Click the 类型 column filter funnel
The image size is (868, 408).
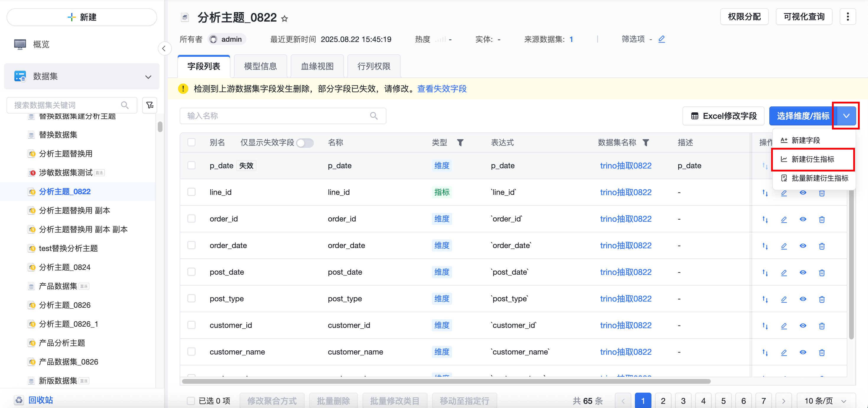pyautogui.click(x=460, y=143)
